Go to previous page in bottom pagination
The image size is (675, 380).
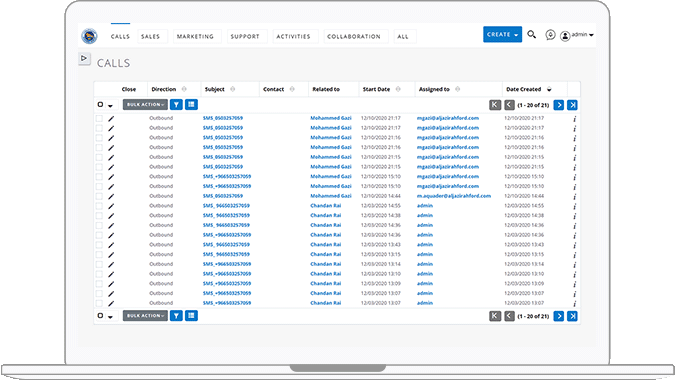(x=509, y=316)
